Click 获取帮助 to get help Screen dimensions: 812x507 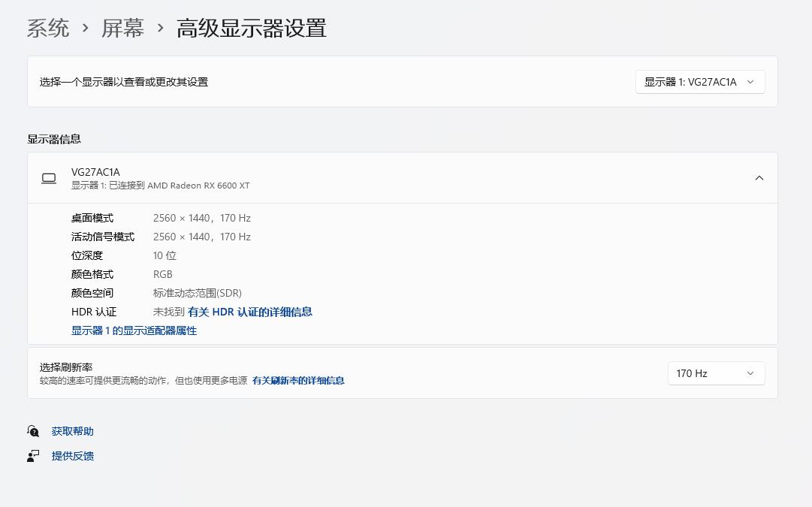[x=71, y=431]
